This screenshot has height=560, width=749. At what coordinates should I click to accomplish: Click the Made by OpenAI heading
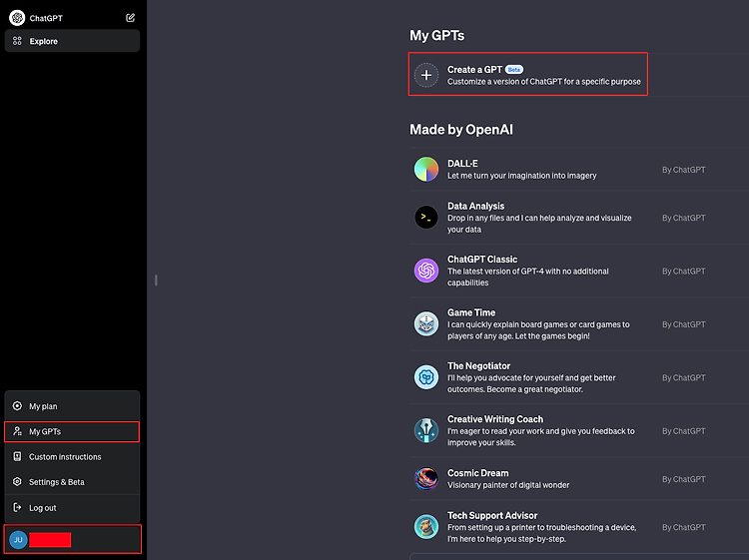(x=461, y=130)
